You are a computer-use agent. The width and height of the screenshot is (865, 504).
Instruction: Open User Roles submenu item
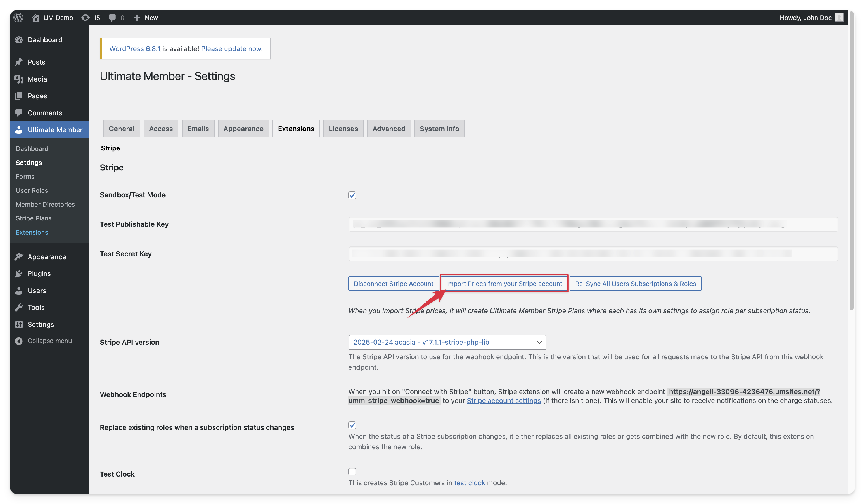pyautogui.click(x=32, y=190)
